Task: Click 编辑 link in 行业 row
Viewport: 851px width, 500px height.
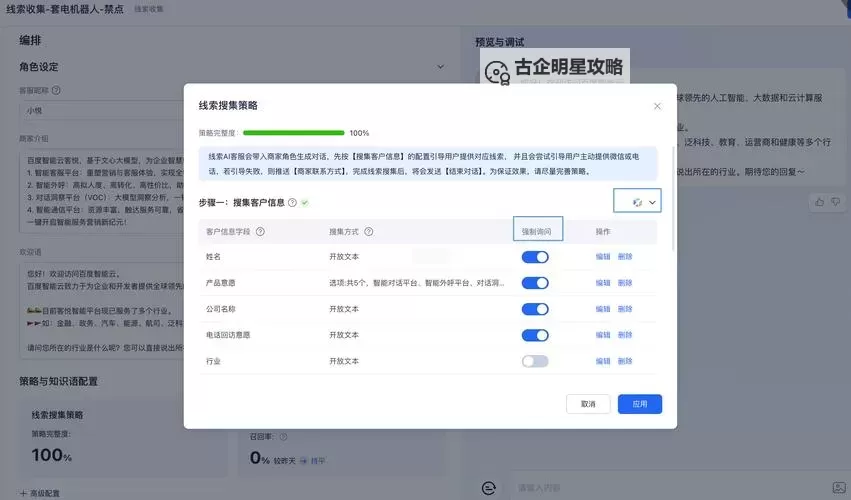Action: click(603, 361)
